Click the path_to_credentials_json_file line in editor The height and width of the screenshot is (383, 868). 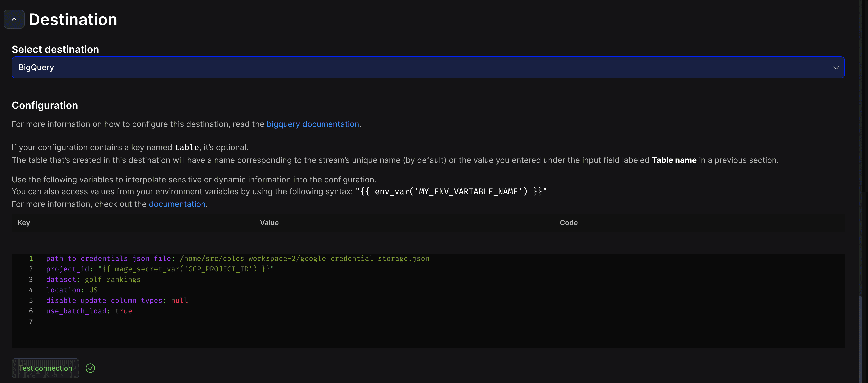click(238, 259)
